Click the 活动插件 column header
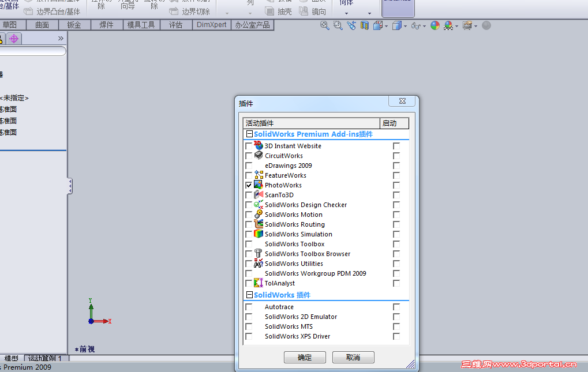 (312, 123)
